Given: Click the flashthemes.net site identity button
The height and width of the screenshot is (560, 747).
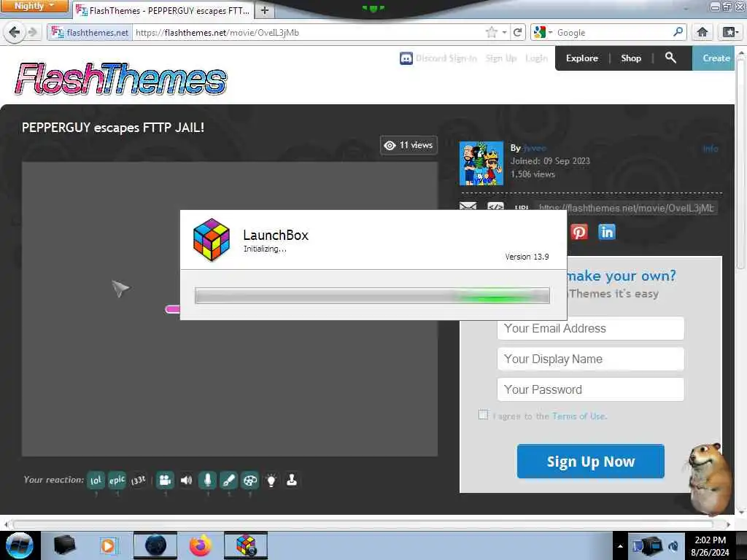Looking at the screenshot, I should pos(90,32).
